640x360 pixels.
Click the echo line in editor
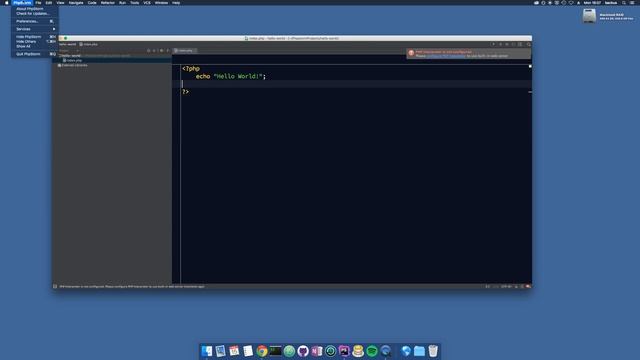tap(231, 76)
